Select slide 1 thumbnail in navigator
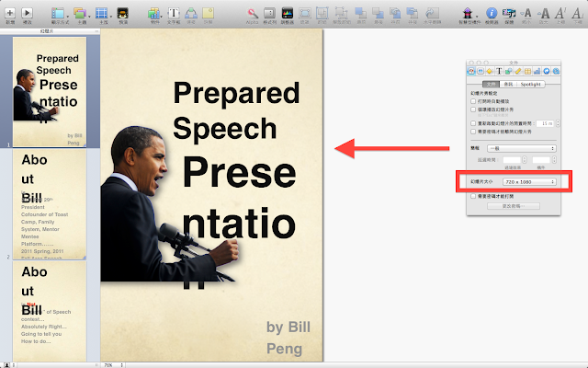 click(50, 92)
